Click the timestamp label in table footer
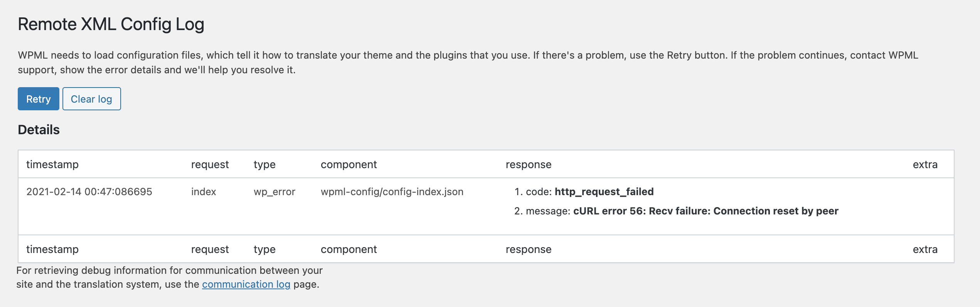The image size is (980, 307). [52, 250]
